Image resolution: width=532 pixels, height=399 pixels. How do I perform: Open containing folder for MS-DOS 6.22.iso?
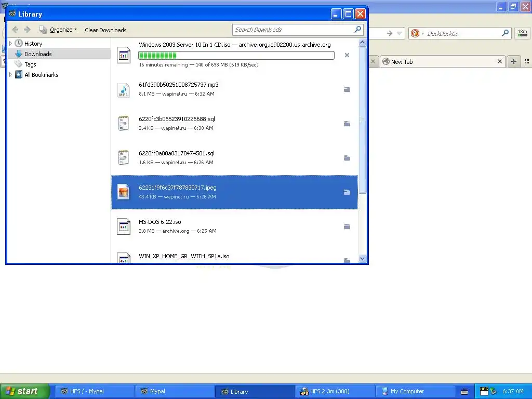click(x=347, y=227)
